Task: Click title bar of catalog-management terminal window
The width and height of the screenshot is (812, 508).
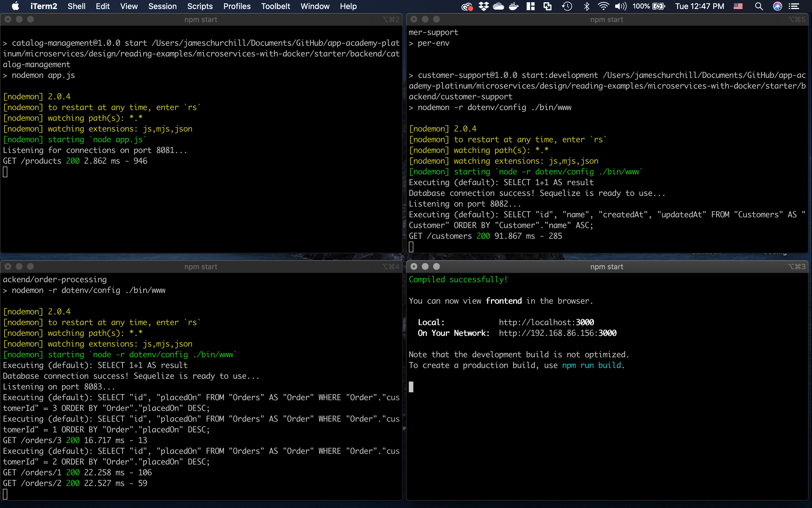Action: (201, 19)
